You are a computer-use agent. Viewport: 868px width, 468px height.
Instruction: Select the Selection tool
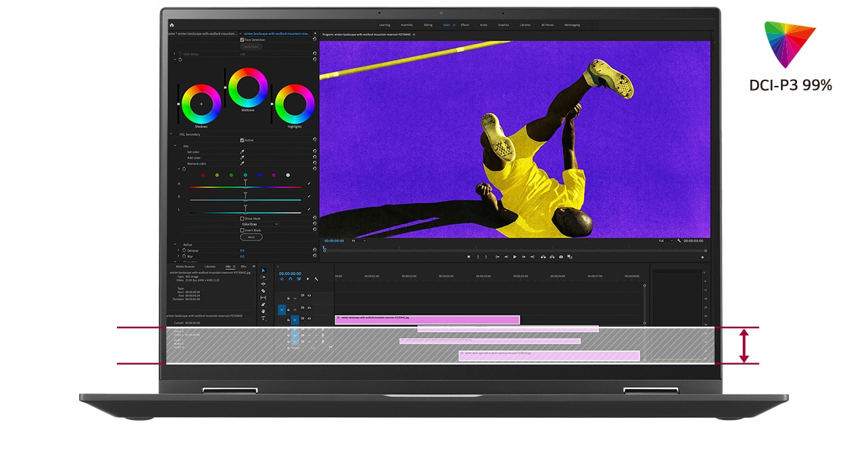point(264,270)
